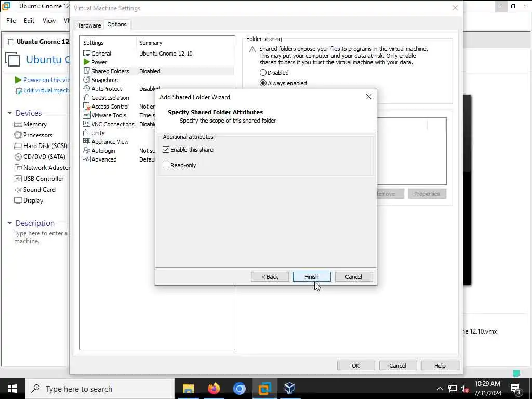Click the Ubuntu Gnome 12.10 summary text
532x399 pixels.
click(x=166, y=54)
